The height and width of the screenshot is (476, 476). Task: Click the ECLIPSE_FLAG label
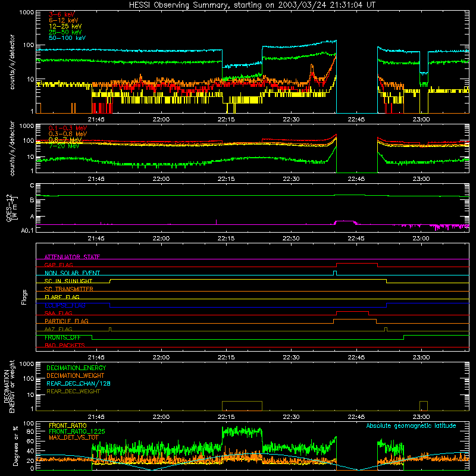tap(65, 305)
